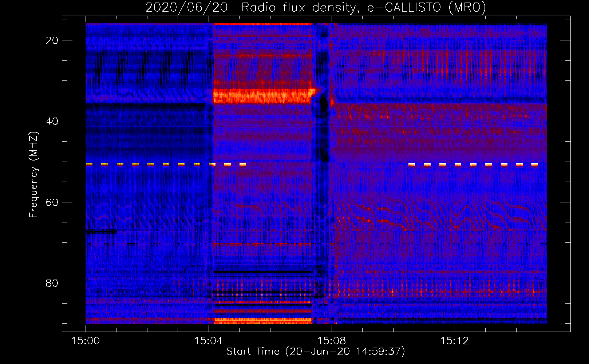Screen dimensions: 589x364
Task: Click the bright yellow burst band near 34 MHz
Action: [263, 96]
